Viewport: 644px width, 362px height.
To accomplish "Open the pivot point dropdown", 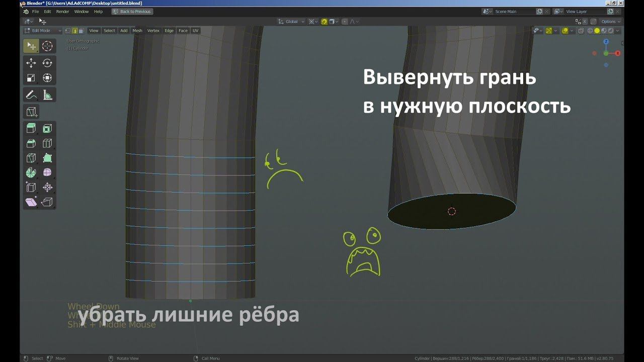I will click(313, 22).
